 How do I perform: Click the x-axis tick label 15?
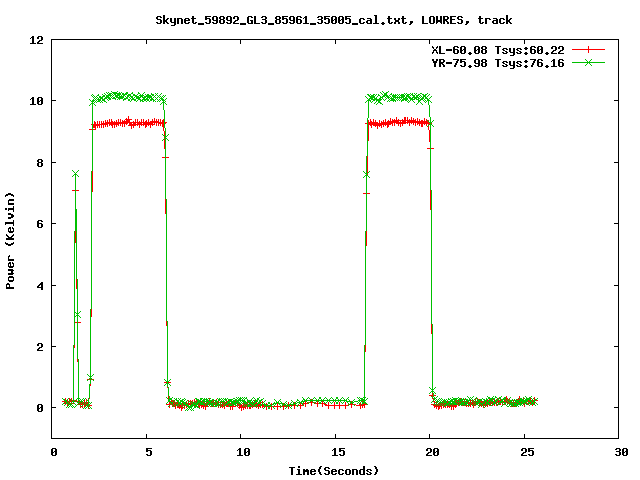[x=338, y=452]
